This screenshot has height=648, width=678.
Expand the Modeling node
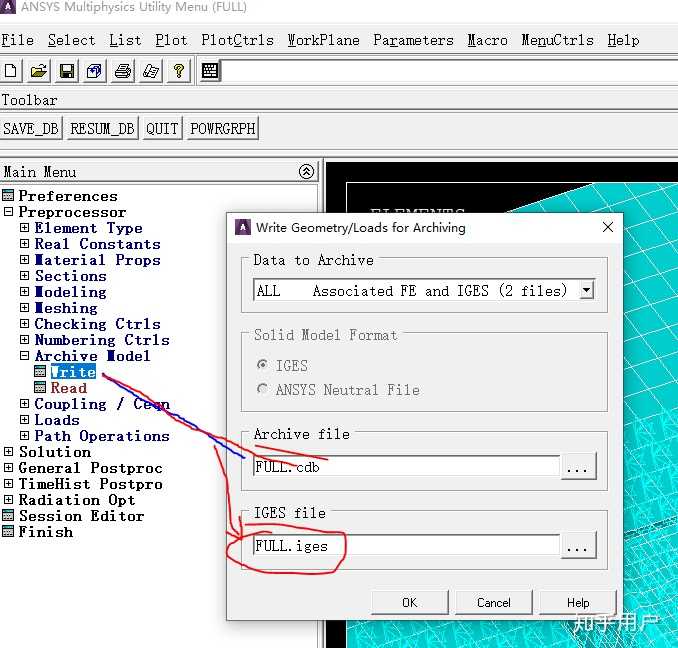[x=25, y=291]
